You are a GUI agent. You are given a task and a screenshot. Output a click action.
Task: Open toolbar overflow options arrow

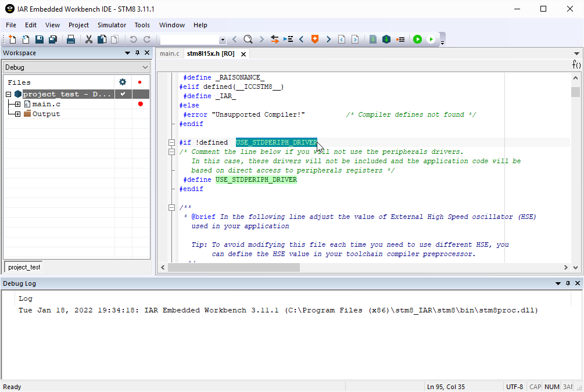(x=442, y=43)
